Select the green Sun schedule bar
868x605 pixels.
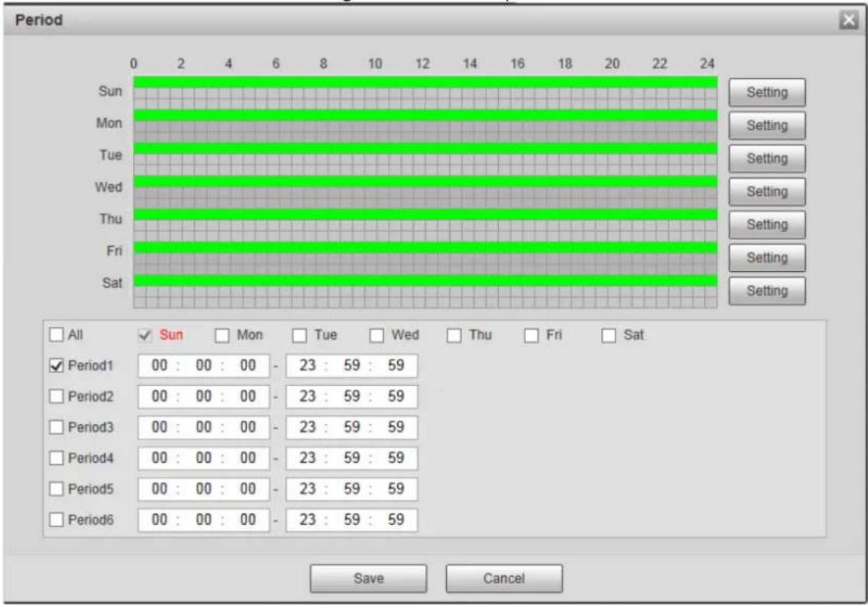[425, 82]
